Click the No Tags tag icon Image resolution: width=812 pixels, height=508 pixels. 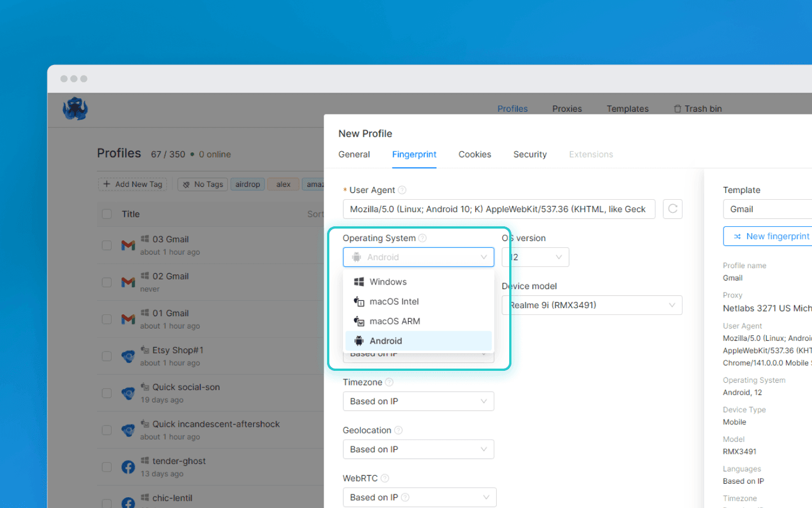(186, 185)
